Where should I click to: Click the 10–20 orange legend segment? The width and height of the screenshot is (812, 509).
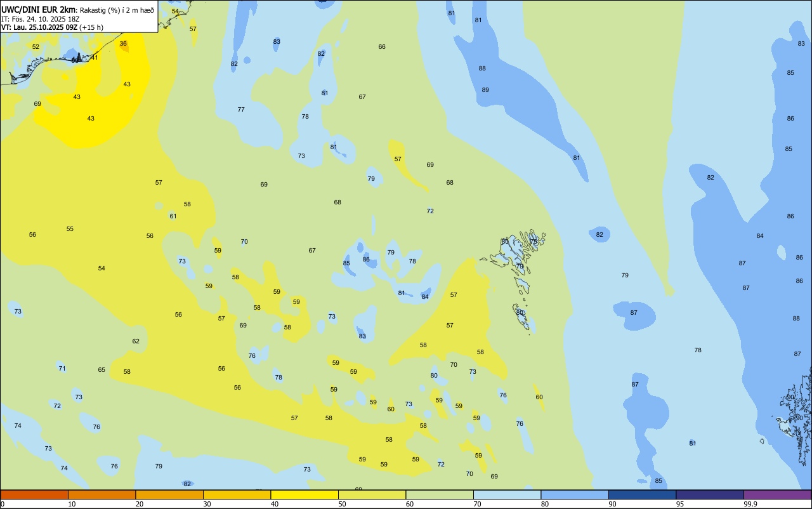101,494
